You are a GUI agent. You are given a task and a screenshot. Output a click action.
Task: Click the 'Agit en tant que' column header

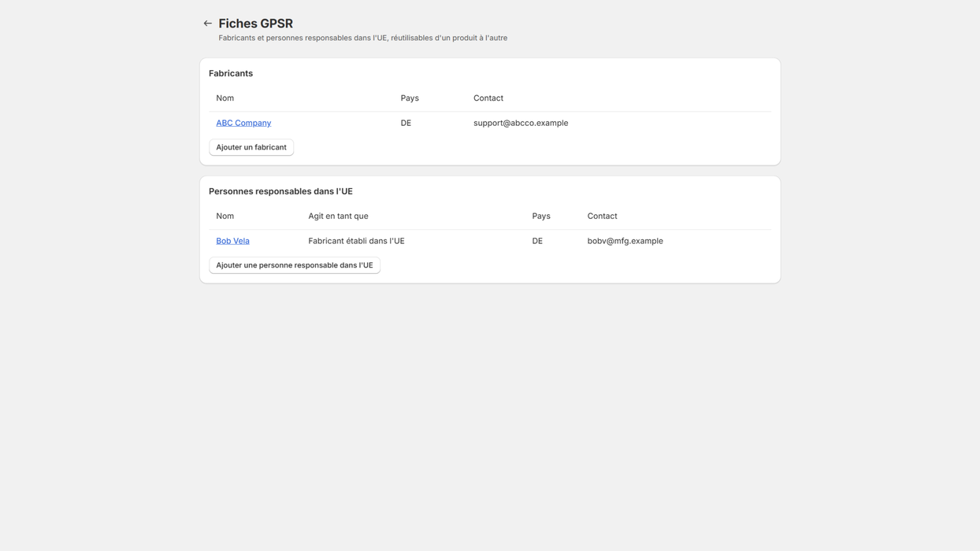(x=338, y=216)
